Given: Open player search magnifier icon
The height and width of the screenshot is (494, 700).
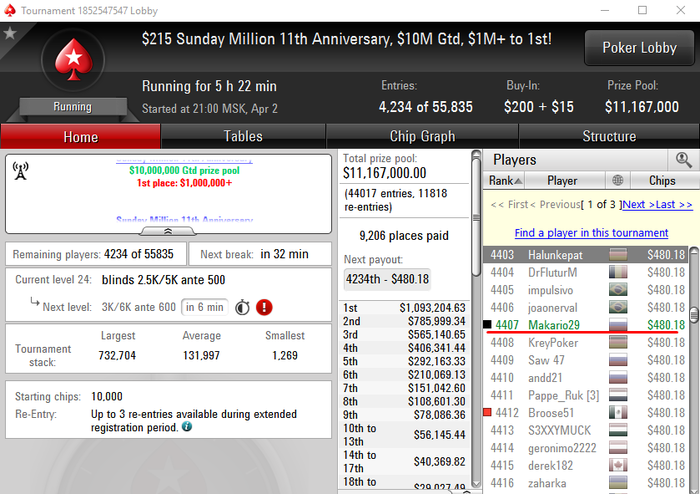Looking at the screenshot, I should 683,160.
